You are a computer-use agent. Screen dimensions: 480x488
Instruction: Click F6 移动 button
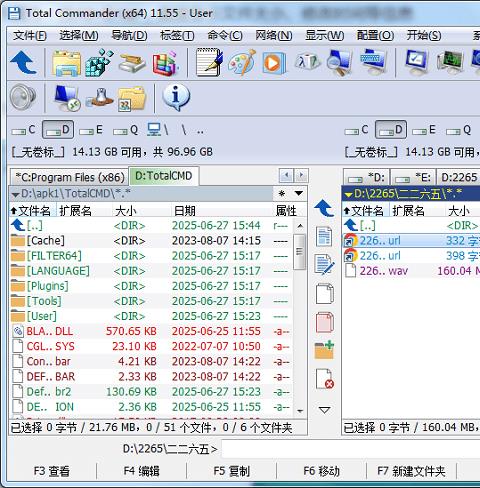pos(321,471)
